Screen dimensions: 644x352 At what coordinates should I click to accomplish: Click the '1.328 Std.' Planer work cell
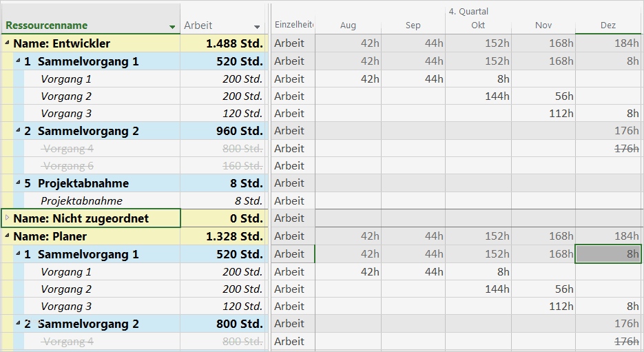(223, 236)
